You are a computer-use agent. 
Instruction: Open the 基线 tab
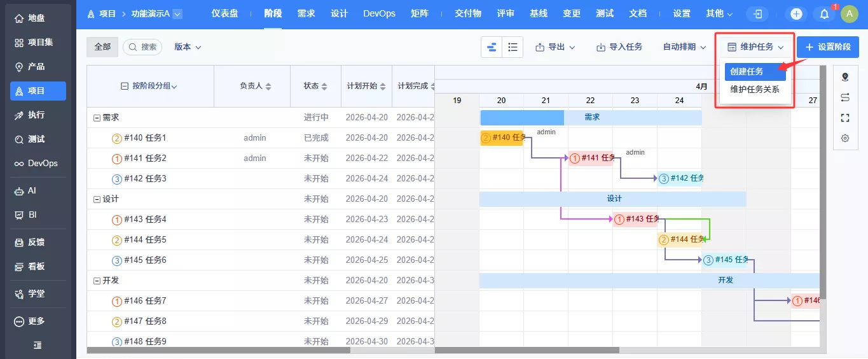click(539, 13)
